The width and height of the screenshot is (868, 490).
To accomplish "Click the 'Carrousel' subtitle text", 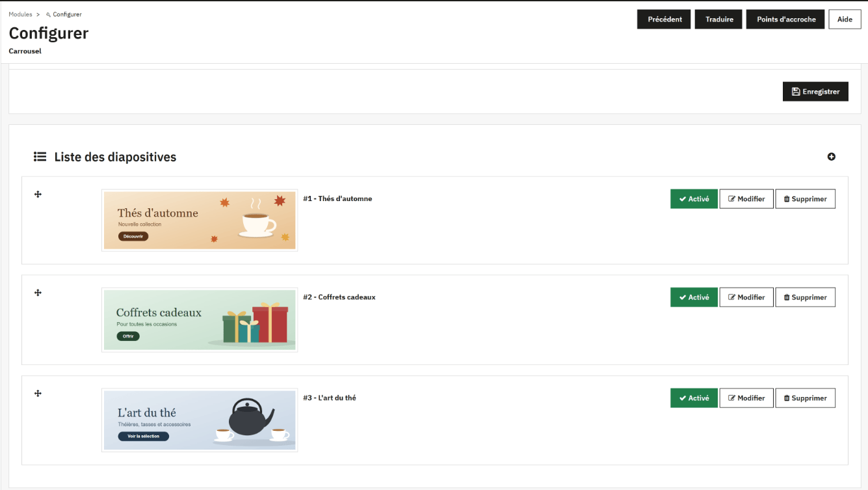I will coord(25,51).
